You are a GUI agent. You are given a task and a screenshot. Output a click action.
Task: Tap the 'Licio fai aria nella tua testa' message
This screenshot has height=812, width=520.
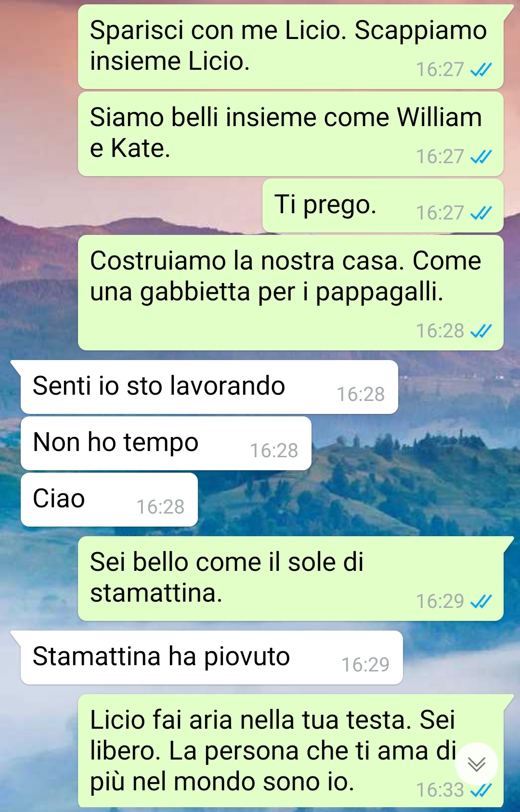[x=291, y=751]
